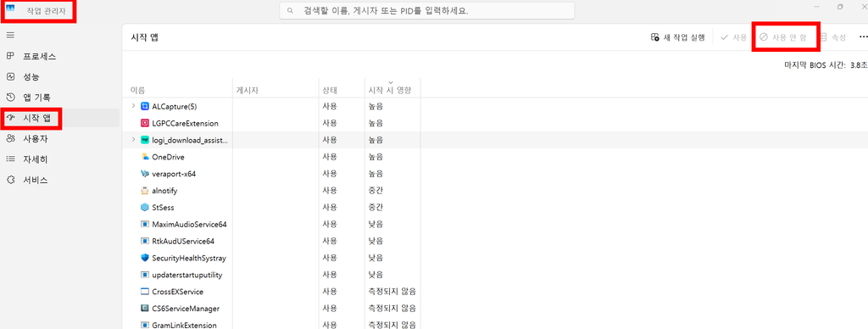The width and height of the screenshot is (868, 329).
Task: Click the logi_download_assistant icon
Action: pos(145,140)
